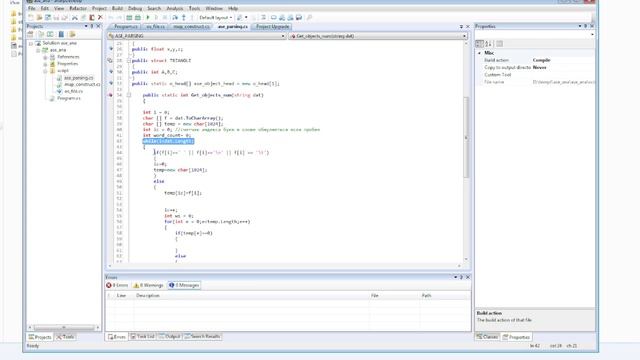Switch to the Project Upgrade tab

272,27
